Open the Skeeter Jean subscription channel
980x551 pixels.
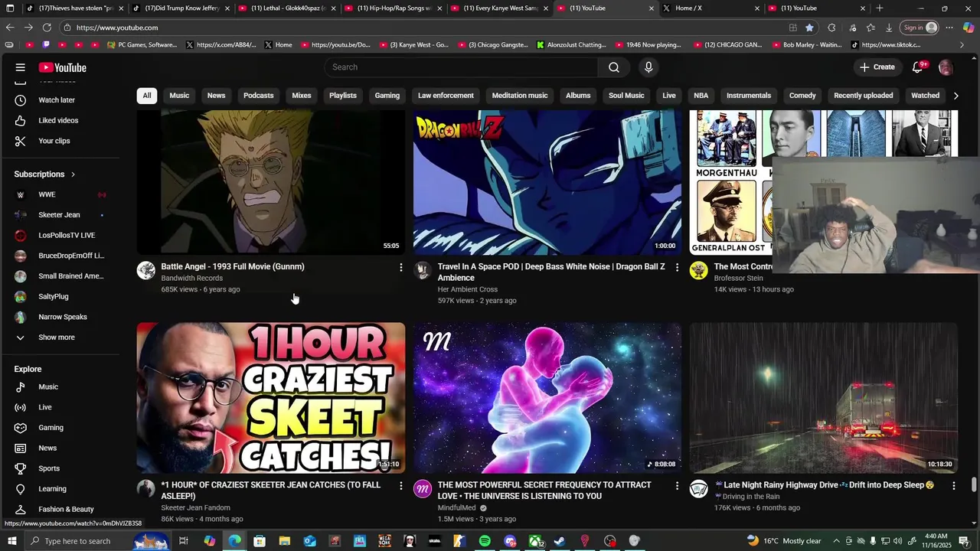coord(59,215)
